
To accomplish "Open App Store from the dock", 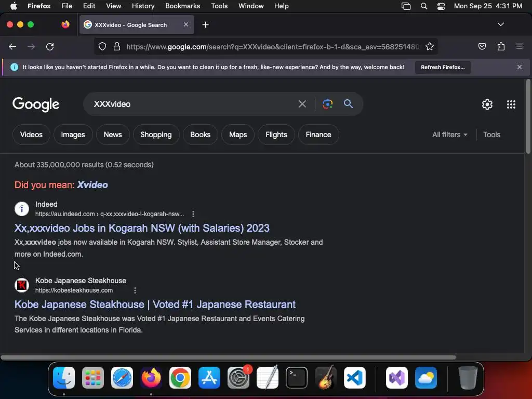I will pyautogui.click(x=209, y=377).
